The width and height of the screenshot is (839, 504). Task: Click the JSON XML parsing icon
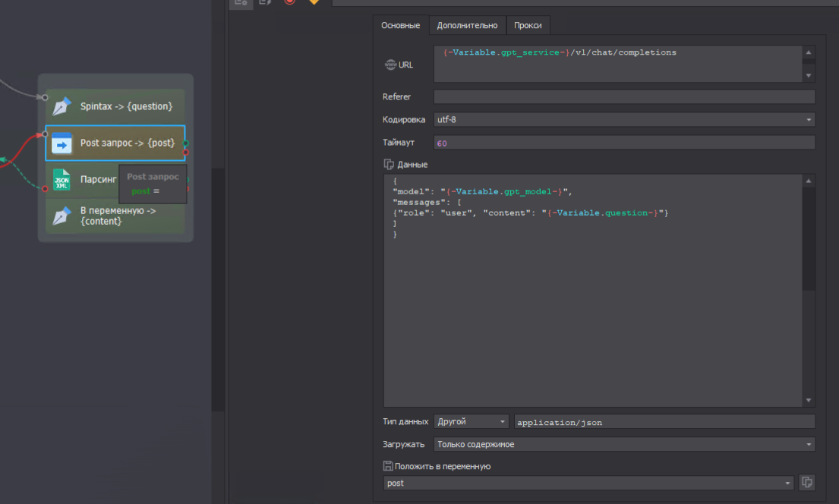tap(62, 180)
